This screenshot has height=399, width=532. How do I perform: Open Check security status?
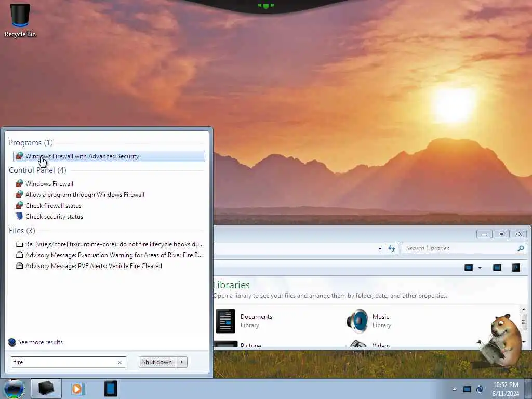click(54, 217)
